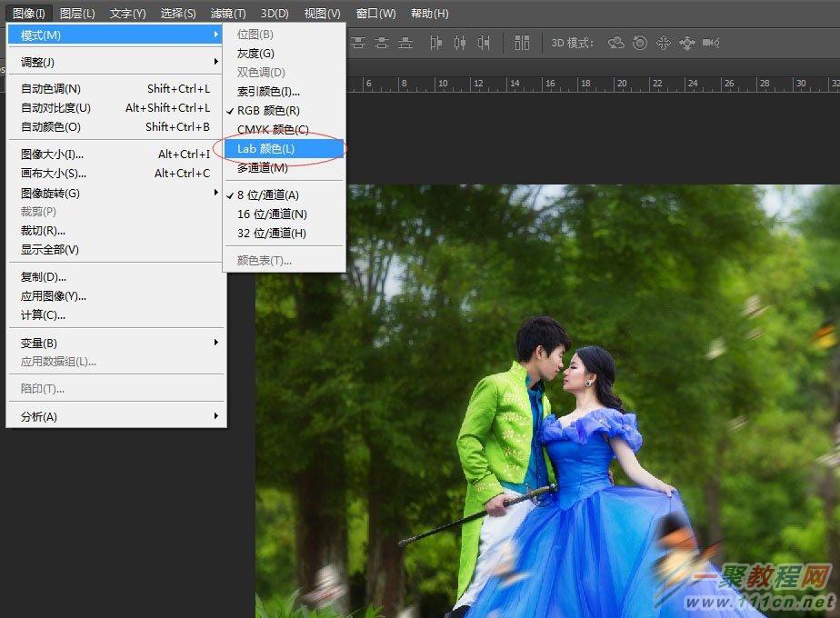Screen dimensions: 840x618
Task: Select Lab 颜色(L) mode
Action: (284, 148)
